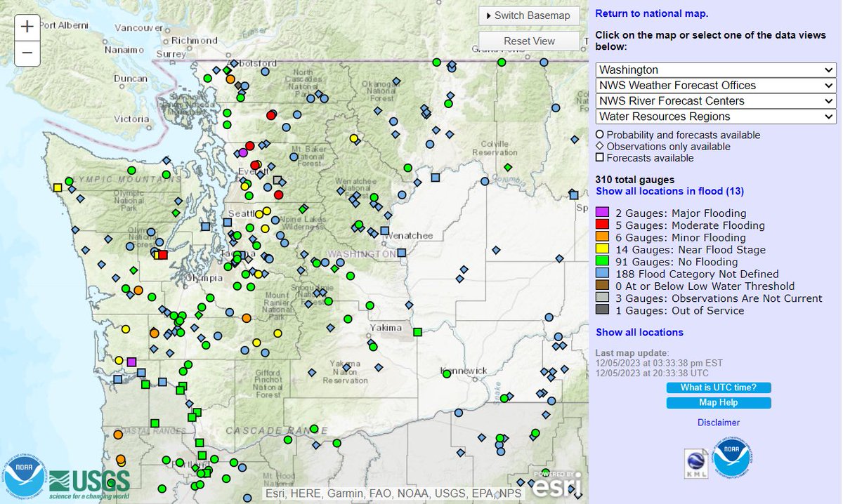Open the Disclaimer link
The width and height of the screenshot is (843, 504).
[718, 423]
